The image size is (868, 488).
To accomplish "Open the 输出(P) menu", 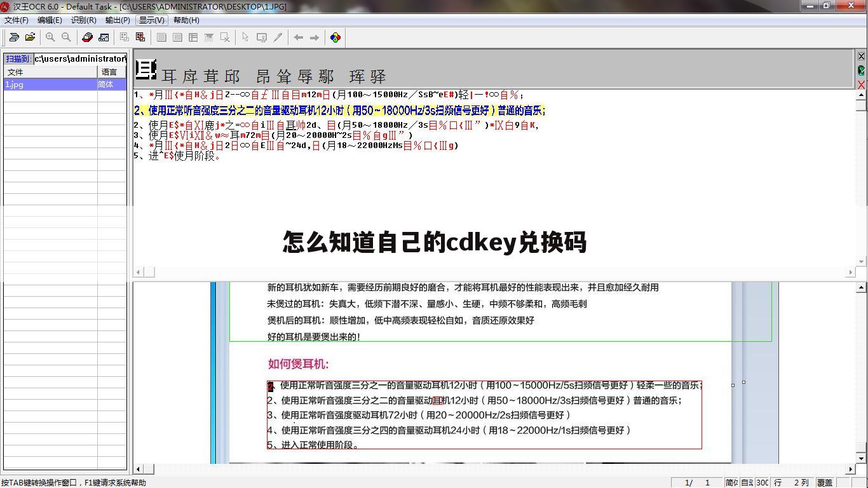I will 118,20.
